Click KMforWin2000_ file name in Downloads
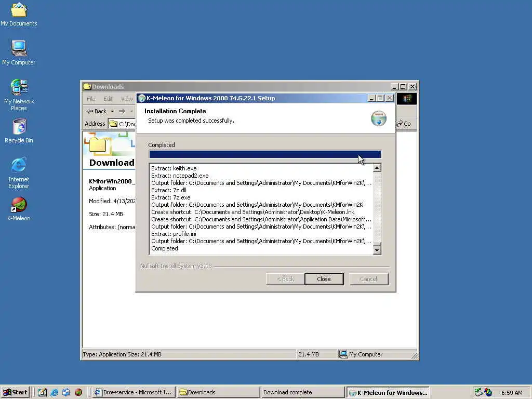Screen dimensions: 532x399 (x=112, y=181)
